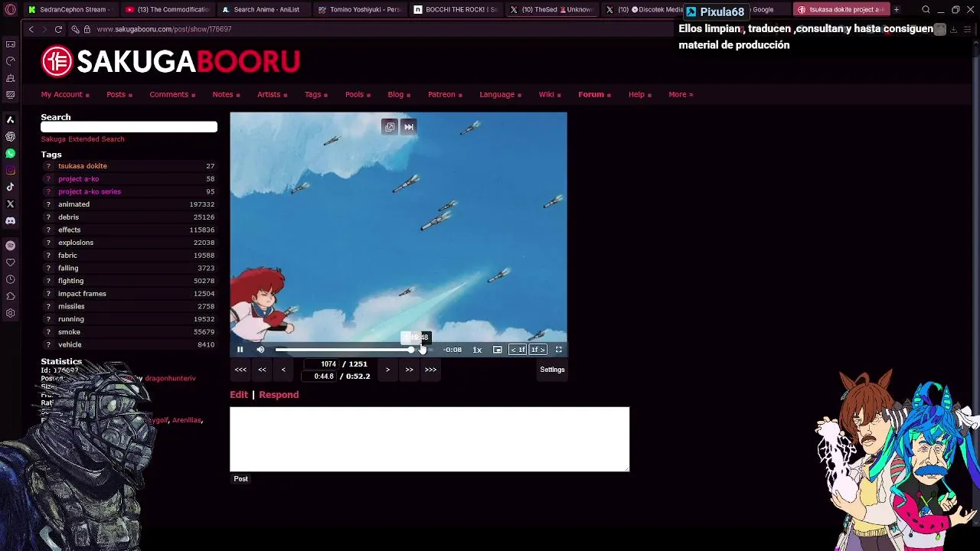Step back one frame with '< 1f'
The height and width of the screenshot is (551, 980).
[x=518, y=350]
